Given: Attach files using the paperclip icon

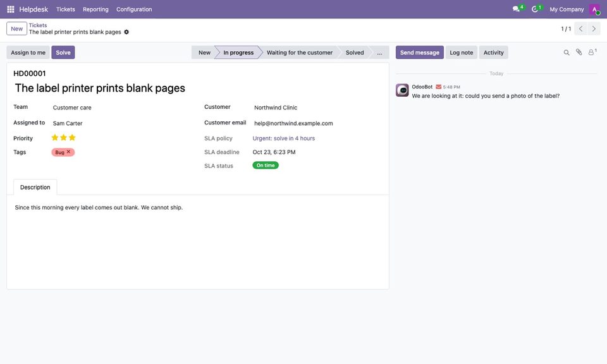Looking at the screenshot, I should tap(579, 52).
